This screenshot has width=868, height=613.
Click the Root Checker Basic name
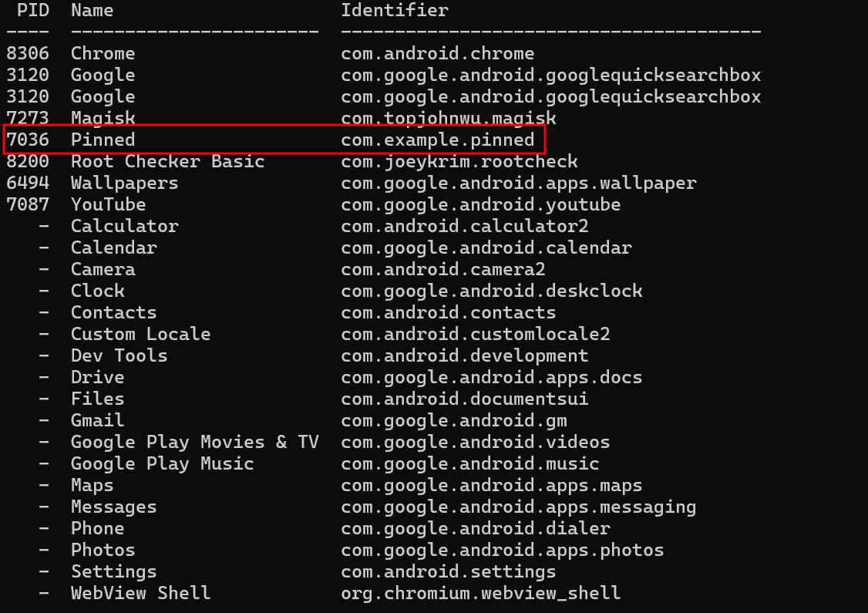(167, 161)
